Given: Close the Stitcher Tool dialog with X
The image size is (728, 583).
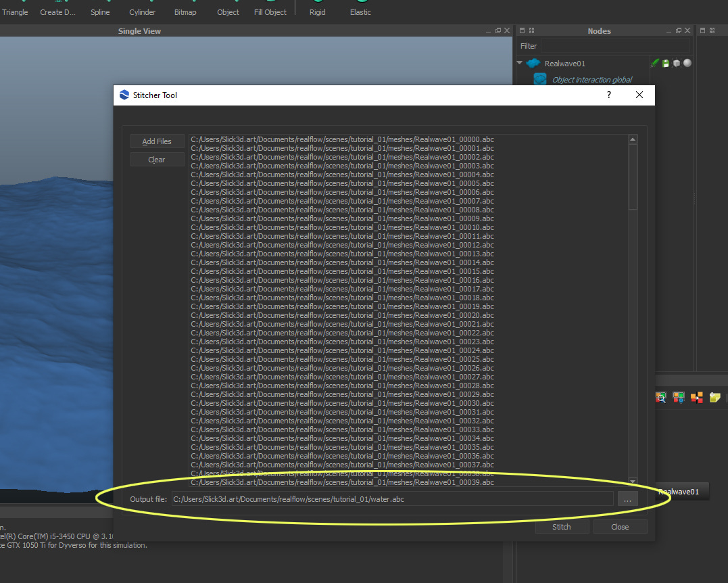Looking at the screenshot, I should pyautogui.click(x=639, y=95).
